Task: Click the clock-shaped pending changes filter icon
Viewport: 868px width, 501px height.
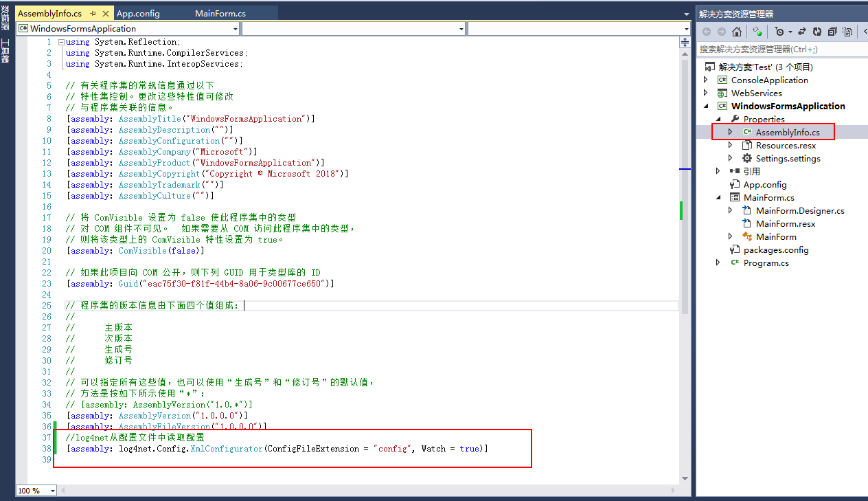Action: tap(779, 32)
